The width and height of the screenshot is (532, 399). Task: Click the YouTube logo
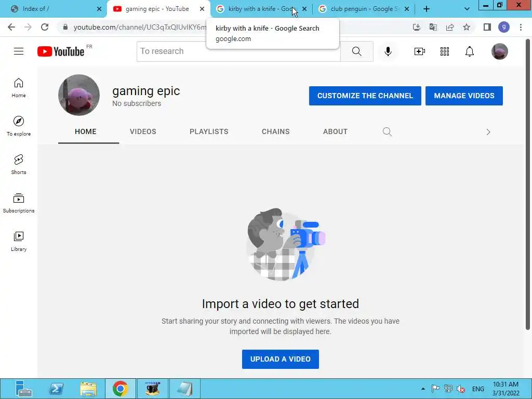tap(61, 51)
